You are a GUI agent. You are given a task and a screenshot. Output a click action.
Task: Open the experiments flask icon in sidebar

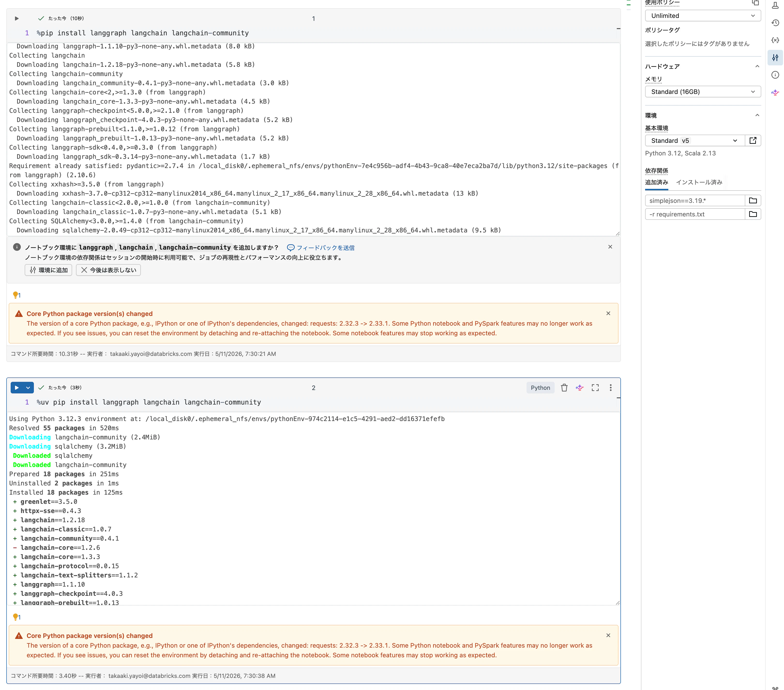(775, 5)
